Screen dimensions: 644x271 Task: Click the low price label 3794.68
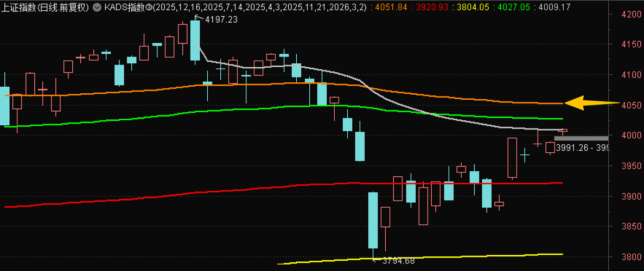[398, 261]
